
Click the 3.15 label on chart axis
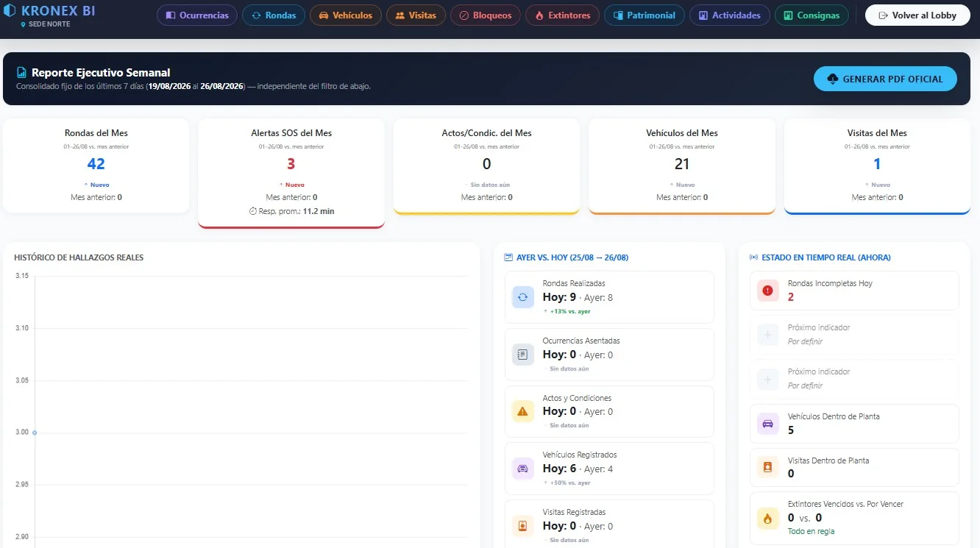coord(22,276)
